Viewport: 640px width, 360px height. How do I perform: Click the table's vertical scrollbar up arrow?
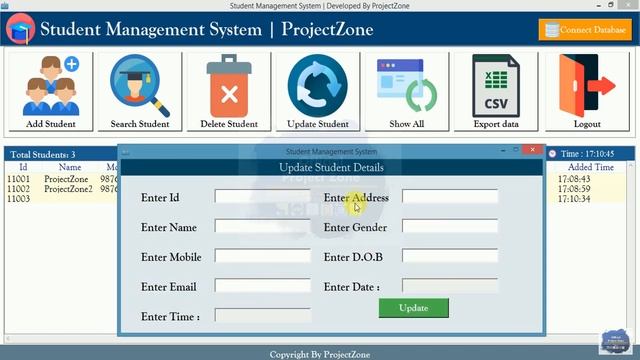631,165
